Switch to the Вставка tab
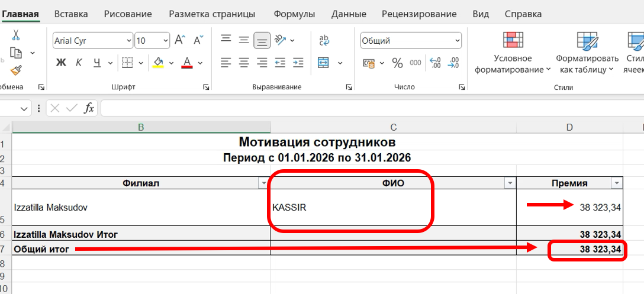This screenshot has width=644, height=294. pyautogui.click(x=71, y=14)
